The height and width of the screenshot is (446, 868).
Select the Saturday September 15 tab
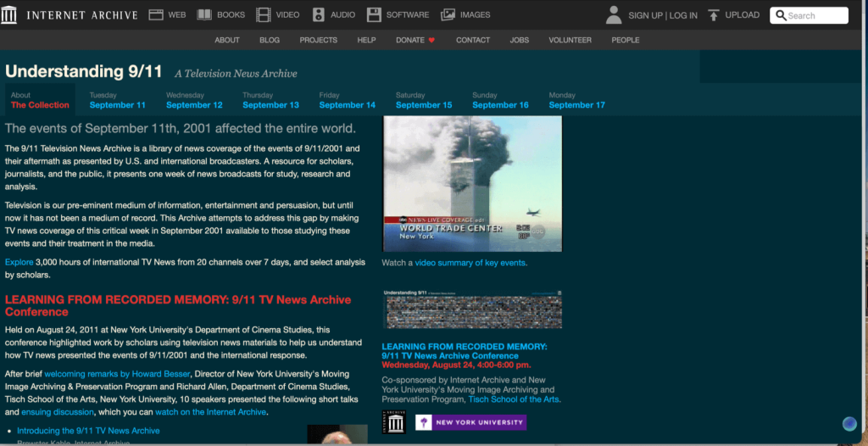click(424, 100)
